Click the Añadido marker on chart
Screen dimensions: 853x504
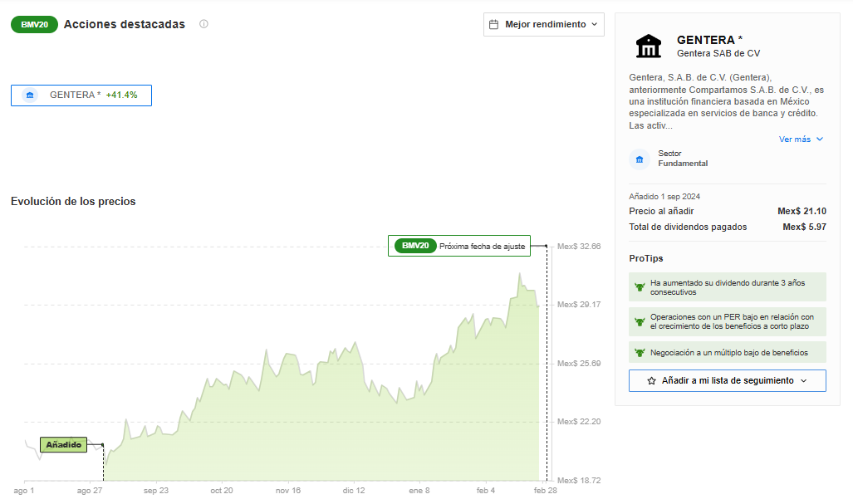pos(64,445)
